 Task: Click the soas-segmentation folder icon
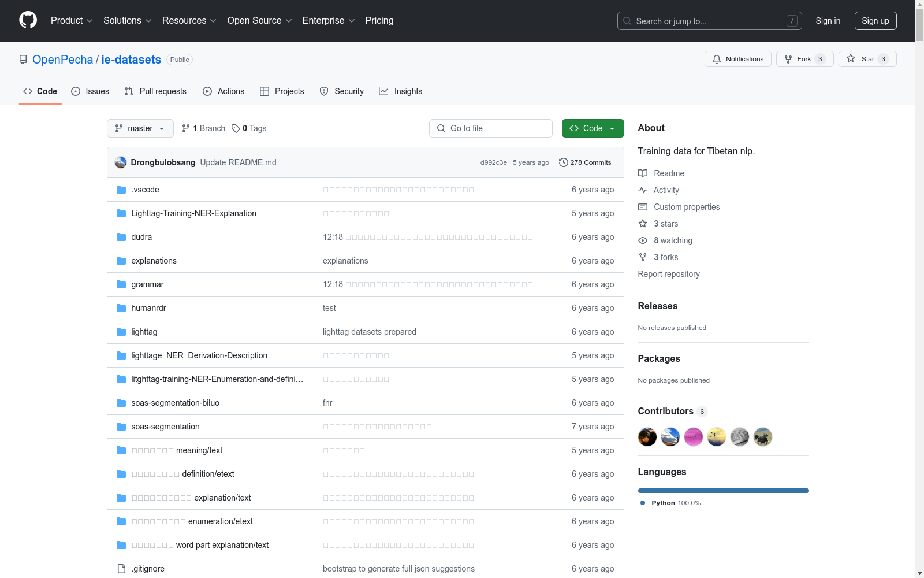[121, 427]
